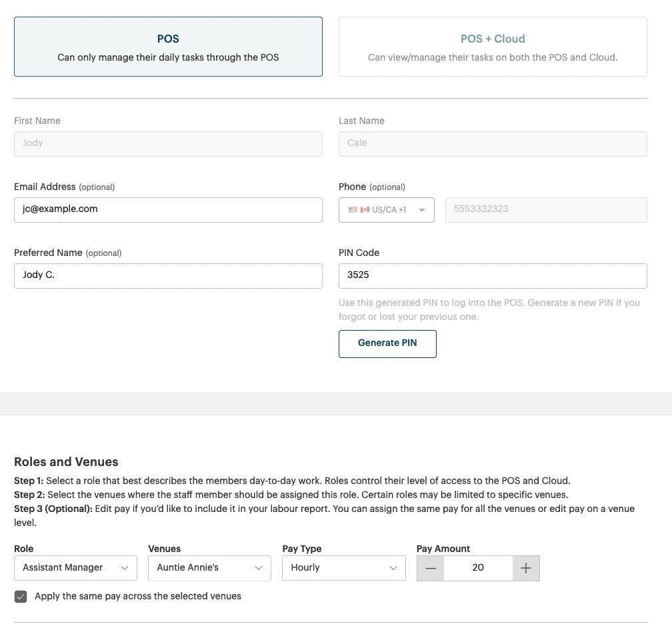672x628 pixels.
Task: Click the Generate PIN button
Action: click(387, 343)
